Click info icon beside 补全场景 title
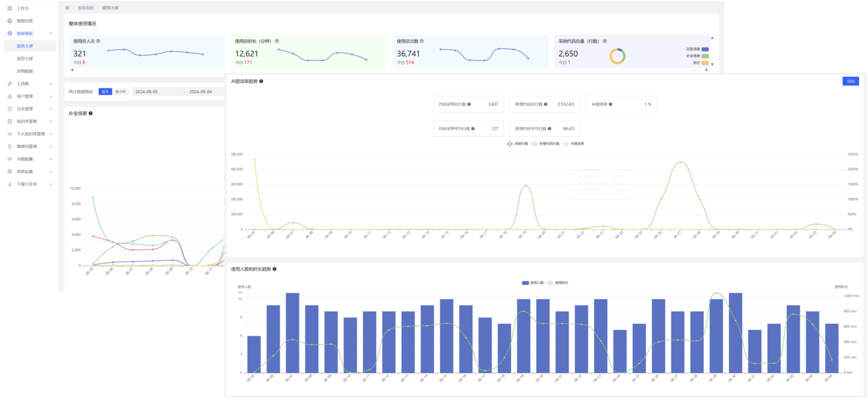The height and width of the screenshot is (401, 868). pos(91,114)
